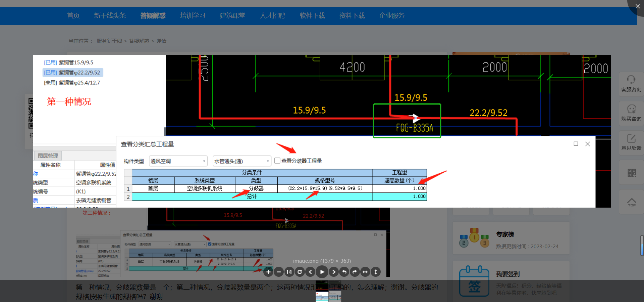This screenshot has width=644, height=302.
Task: Open the 软件下载 navigation item
Action: coord(312,15)
